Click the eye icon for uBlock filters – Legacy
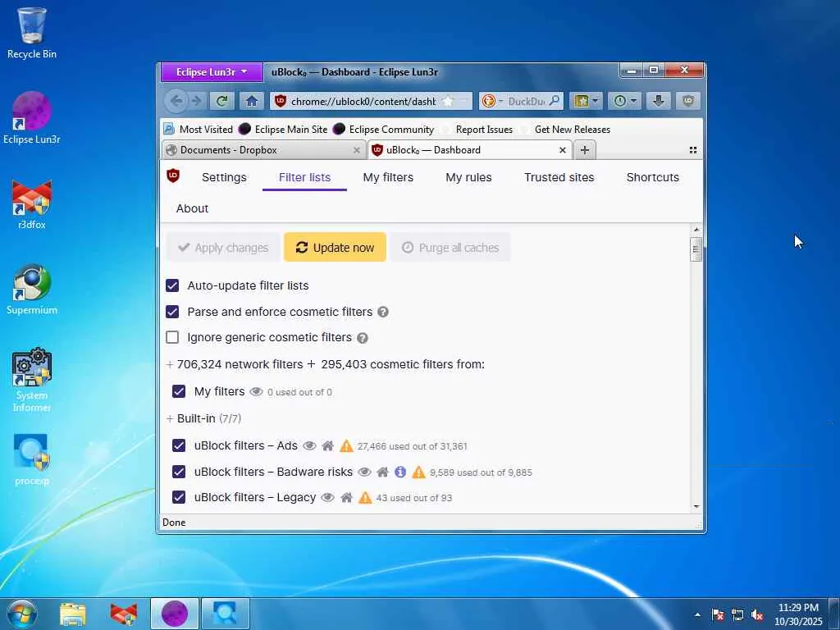Viewport: 840px width, 630px height. click(328, 498)
